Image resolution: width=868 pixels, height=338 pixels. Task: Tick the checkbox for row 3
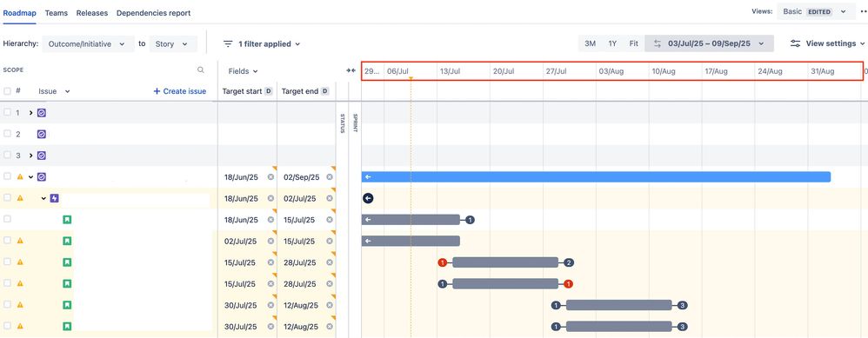pos(7,156)
